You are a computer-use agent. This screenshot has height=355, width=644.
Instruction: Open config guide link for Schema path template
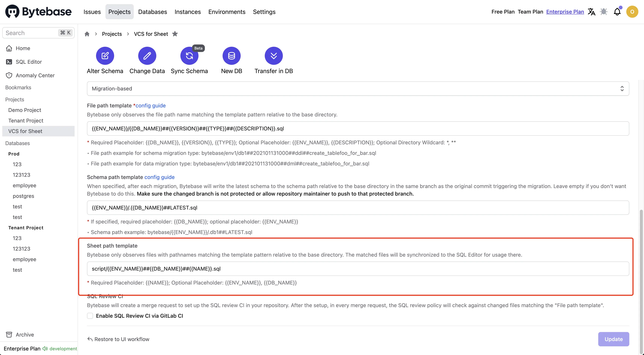[x=159, y=177]
